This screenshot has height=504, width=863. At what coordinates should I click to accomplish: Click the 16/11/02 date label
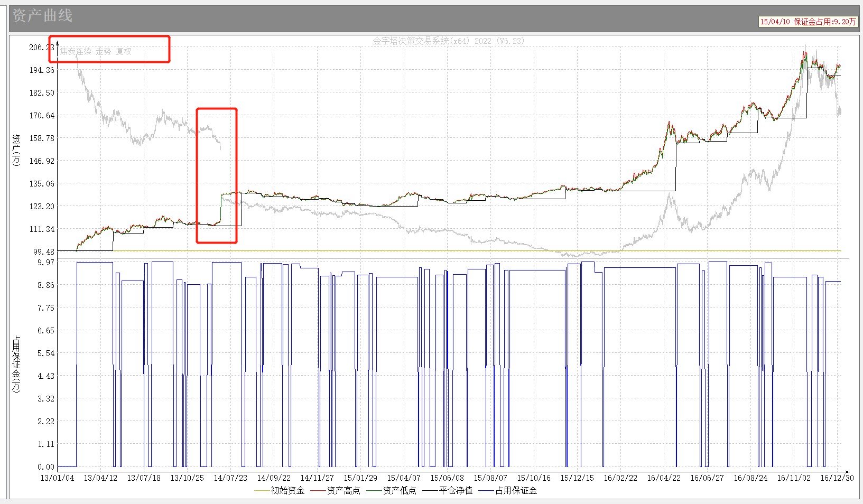pos(794,478)
